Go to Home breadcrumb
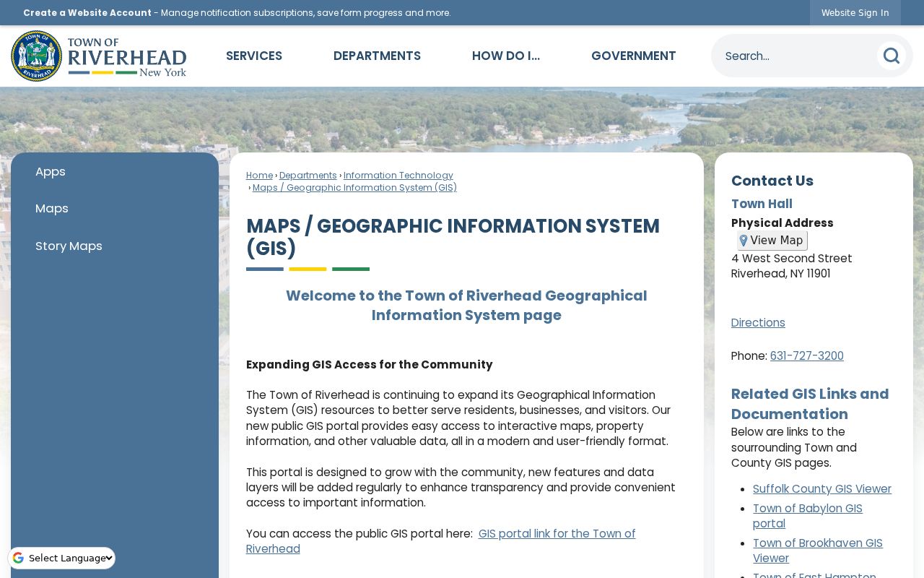 point(259,176)
